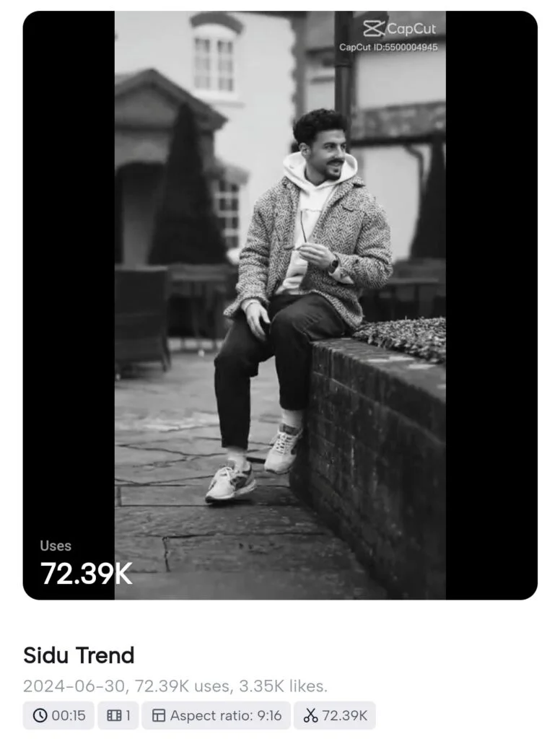
Task: Click the layout icon before Aspect ratio
Action: pos(159,715)
